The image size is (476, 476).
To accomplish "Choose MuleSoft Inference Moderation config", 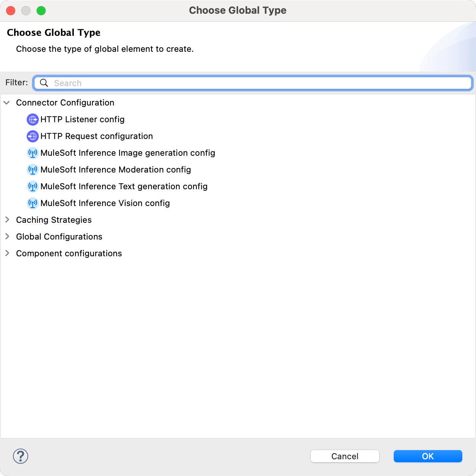I will point(116,170).
